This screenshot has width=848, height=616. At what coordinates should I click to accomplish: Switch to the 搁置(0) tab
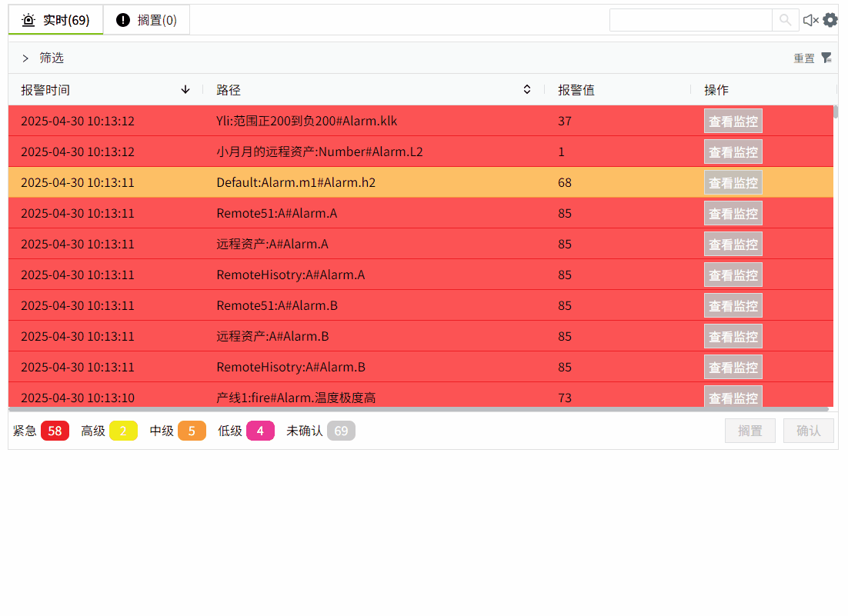pos(146,20)
